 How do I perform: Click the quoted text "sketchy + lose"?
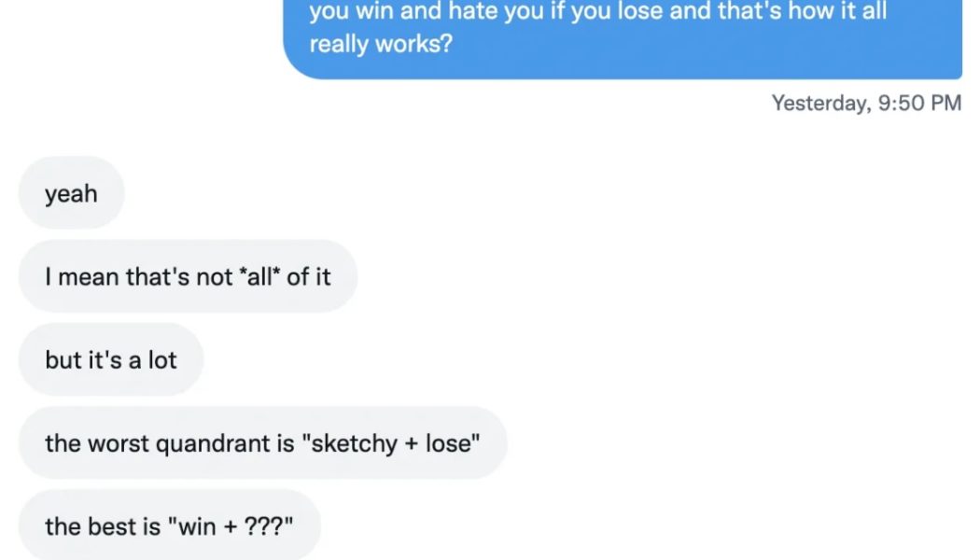tap(391, 443)
